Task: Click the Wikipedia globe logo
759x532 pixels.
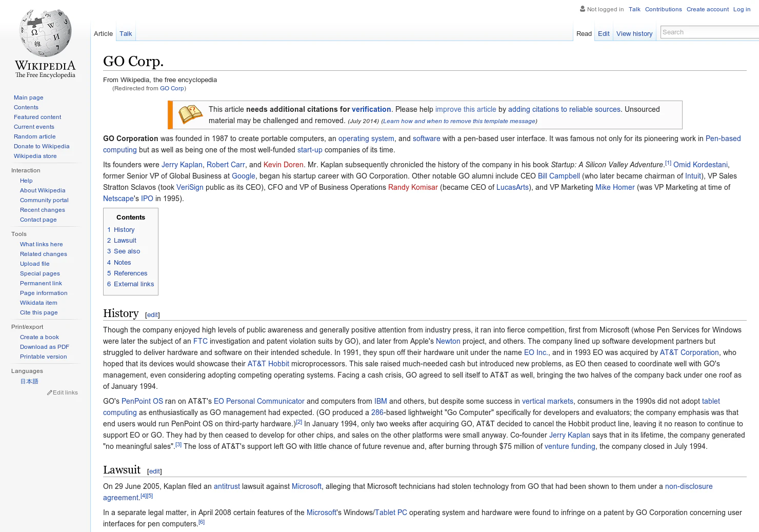Action: [x=45, y=33]
